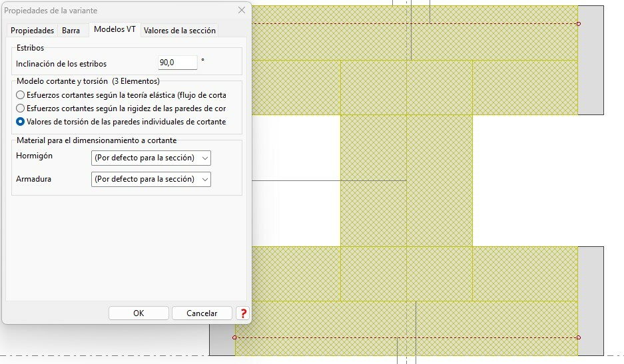Screen dimensions: 624x364
Task: Click the central hatched web section
Action: 406,180
